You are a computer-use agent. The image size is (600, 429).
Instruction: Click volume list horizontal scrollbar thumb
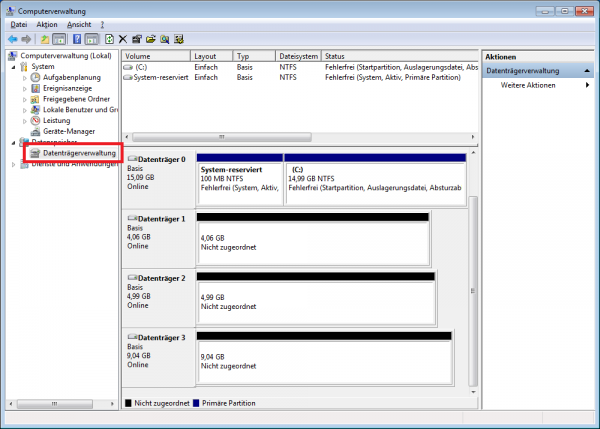pos(222,137)
